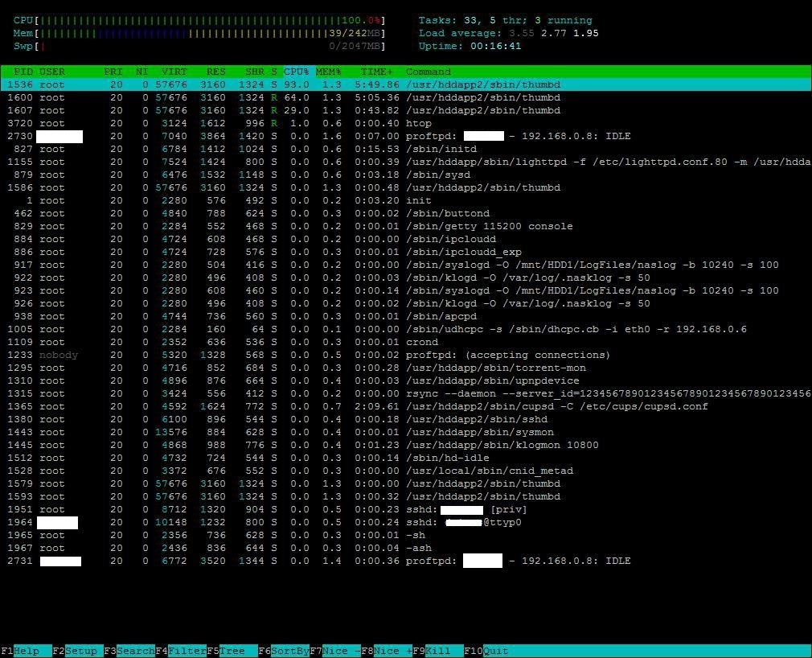Select the cnid_metad process row
This screenshot has width=812, height=658.
tap(406, 471)
